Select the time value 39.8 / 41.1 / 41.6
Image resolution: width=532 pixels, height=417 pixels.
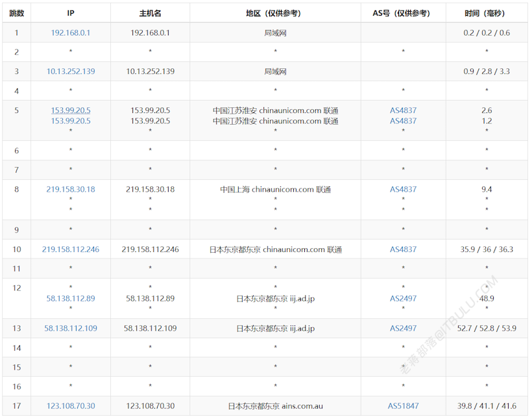487,406
